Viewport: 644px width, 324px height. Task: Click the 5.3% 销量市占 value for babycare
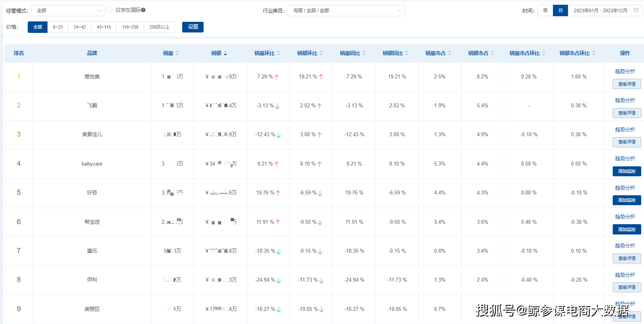click(440, 164)
